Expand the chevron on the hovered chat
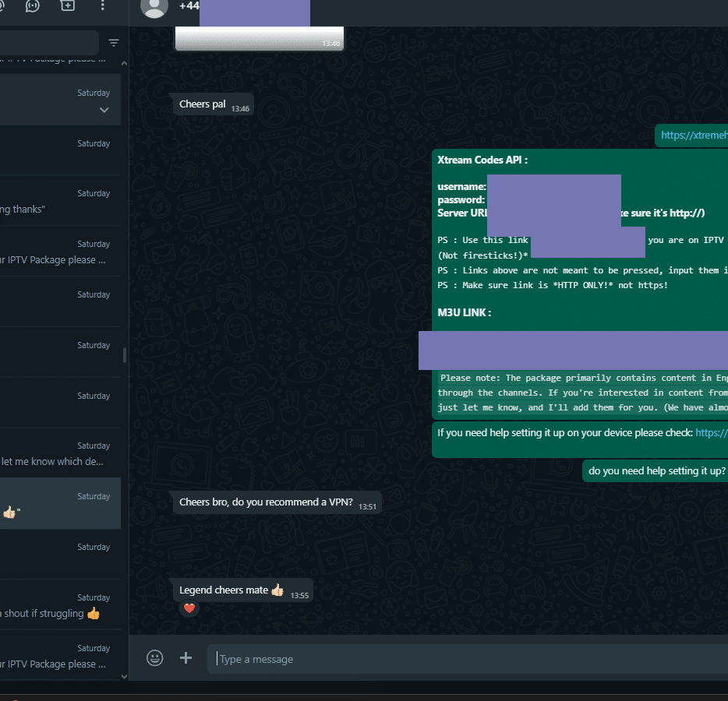The width and height of the screenshot is (728, 701). tap(104, 111)
